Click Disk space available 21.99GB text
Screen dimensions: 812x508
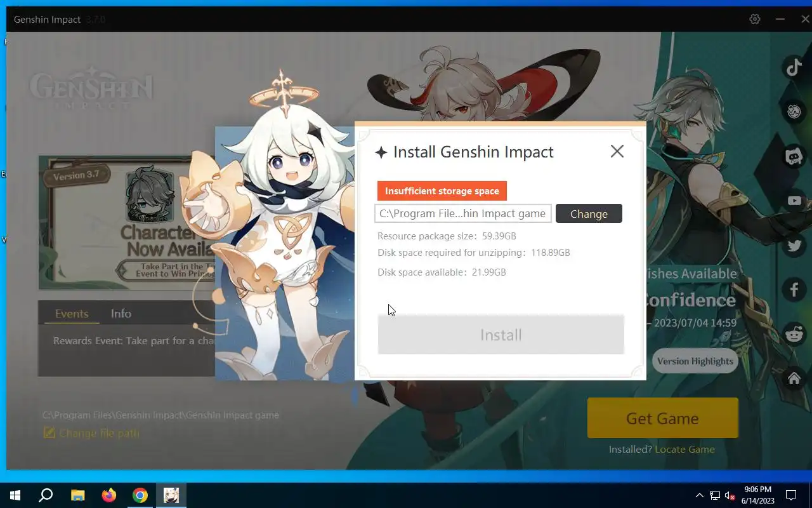coord(442,272)
